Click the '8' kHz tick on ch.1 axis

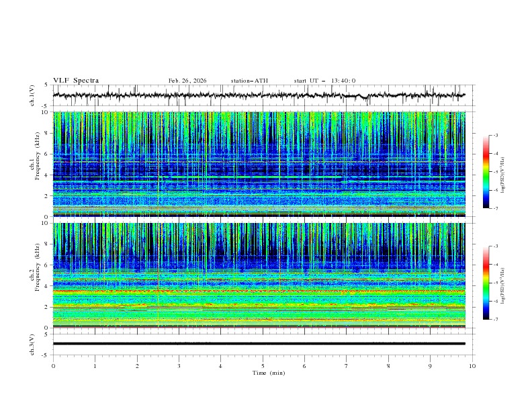(x=47, y=133)
